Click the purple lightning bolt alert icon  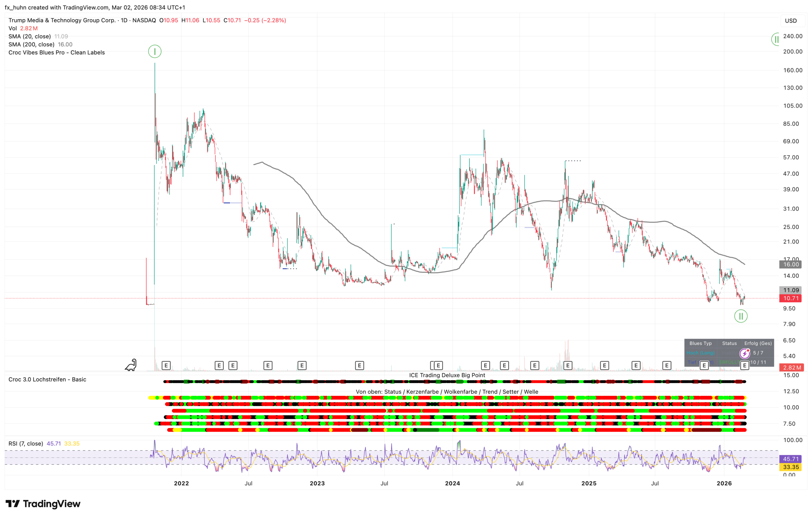point(744,353)
